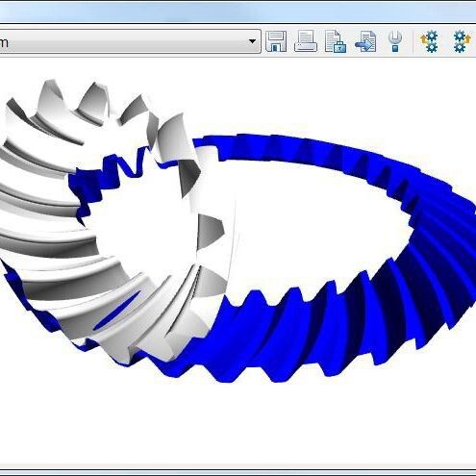Screen dimensions: 476x476
Task: Open the document with padlock icon
Action: pyautogui.click(x=336, y=41)
